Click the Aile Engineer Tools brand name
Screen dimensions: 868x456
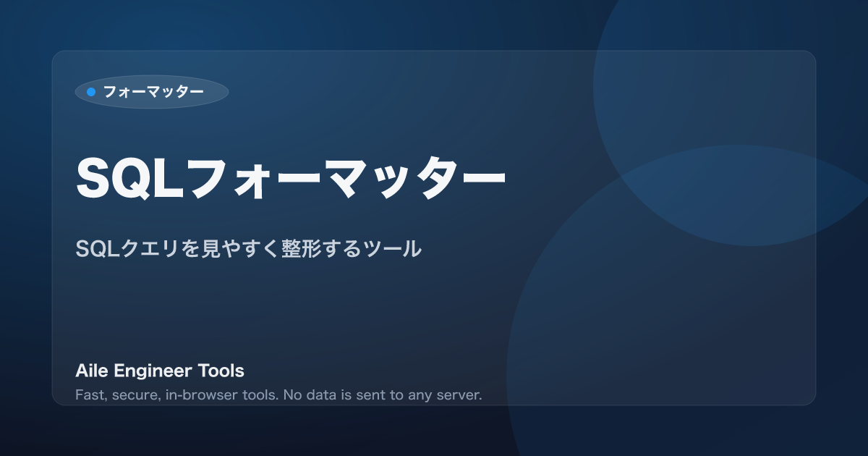[160, 371]
